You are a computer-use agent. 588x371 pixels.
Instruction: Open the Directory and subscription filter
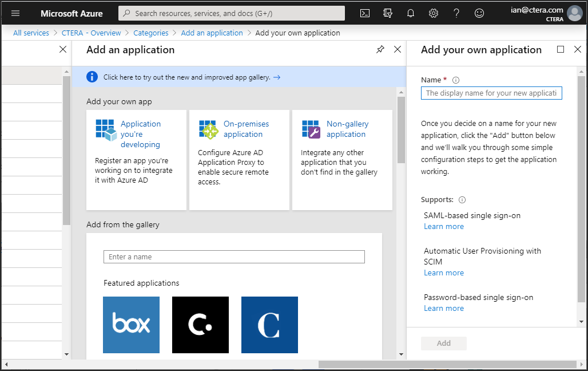click(388, 14)
